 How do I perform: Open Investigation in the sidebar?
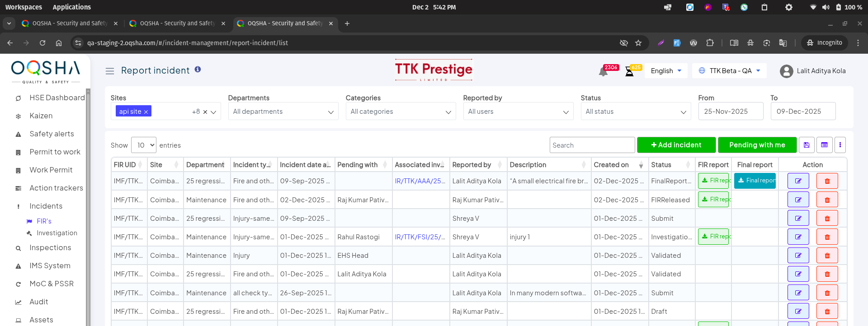click(x=57, y=233)
